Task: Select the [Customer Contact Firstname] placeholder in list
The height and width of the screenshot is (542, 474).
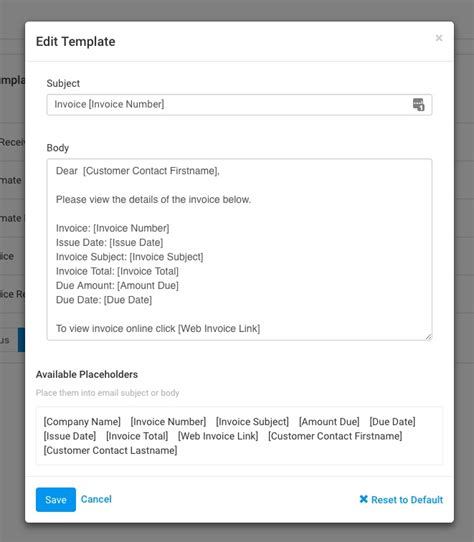Action: point(335,436)
